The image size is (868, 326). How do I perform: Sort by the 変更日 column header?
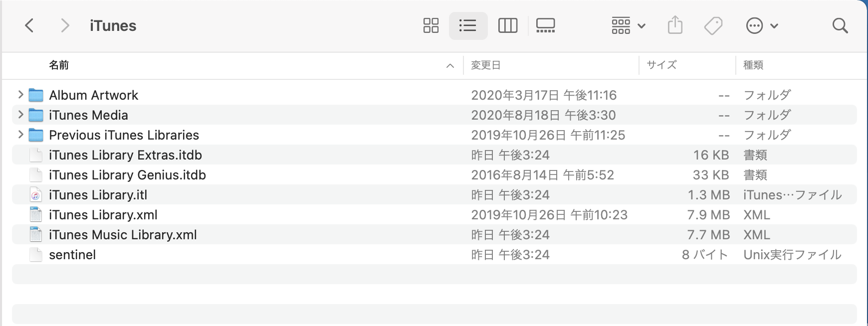[x=485, y=65]
